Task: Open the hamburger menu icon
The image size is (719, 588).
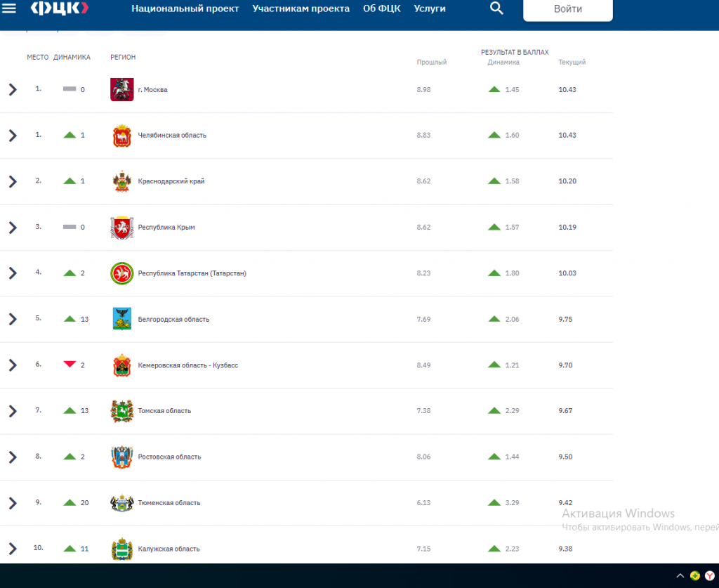Action: tap(9, 8)
